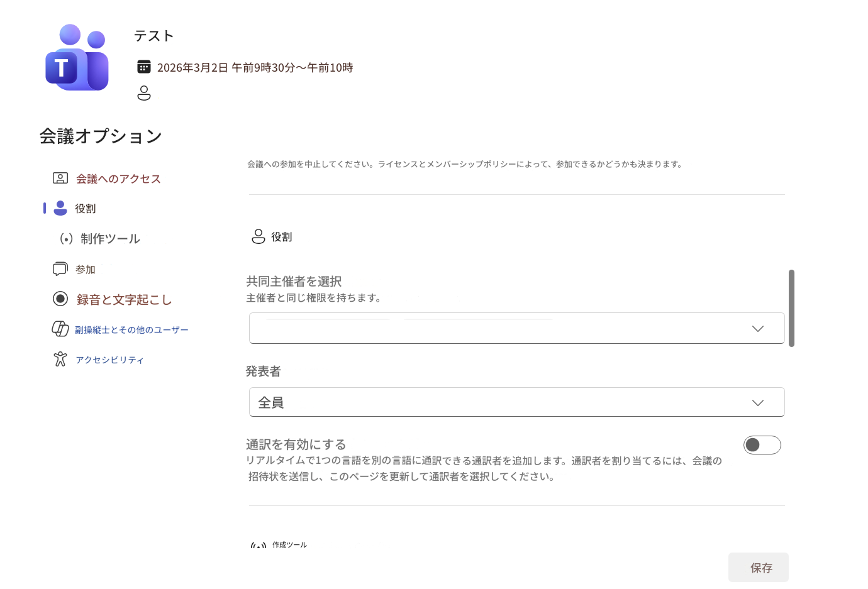Screen dimensions: 868x589
Task: Click the meeting title テスト
Action: click(x=153, y=36)
